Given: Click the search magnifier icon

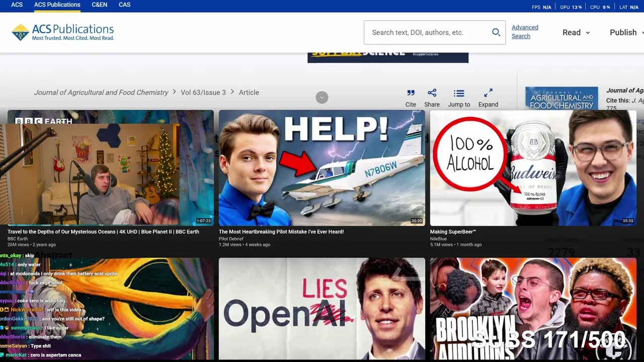Looking at the screenshot, I should [496, 32].
